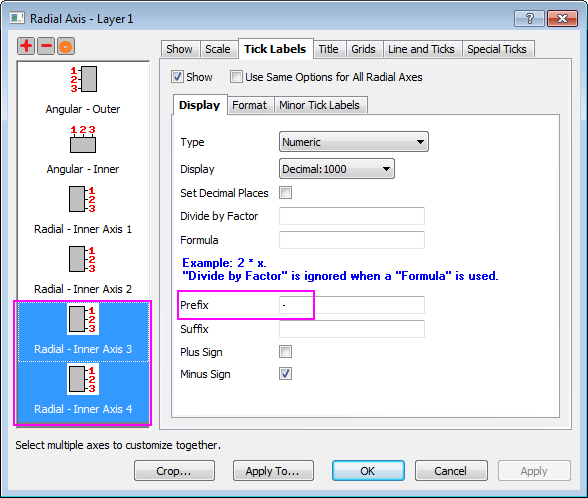Click the Apply To... button
Screen dimensions: 588x498
(273, 471)
